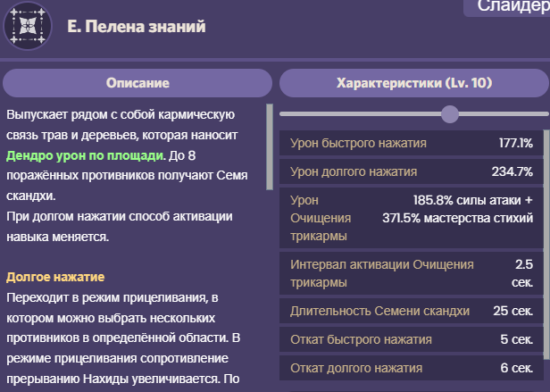Click the value 234.7%
The image size is (550, 392).
(x=512, y=172)
